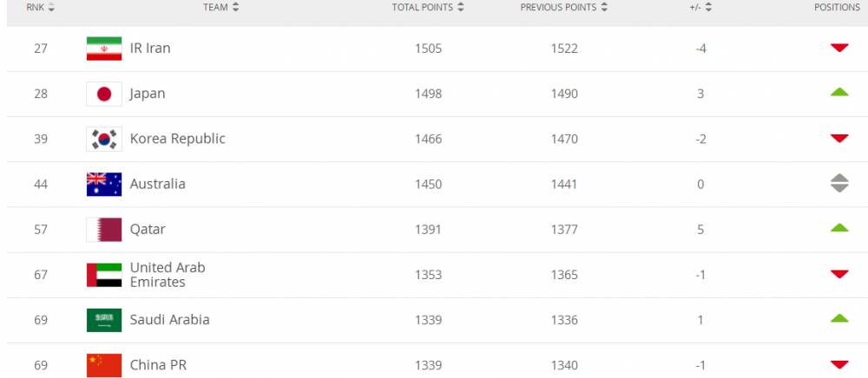Sort the table by RNK column
The image size is (868, 378).
(41, 8)
